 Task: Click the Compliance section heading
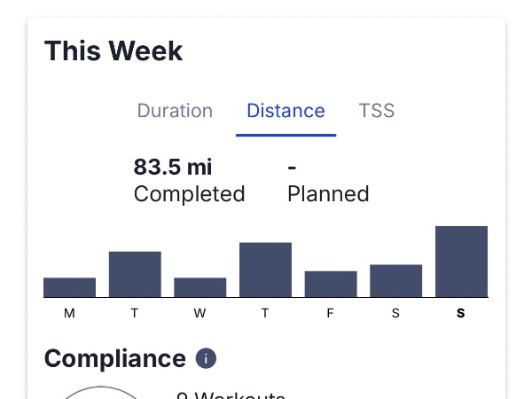coord(114,359)
